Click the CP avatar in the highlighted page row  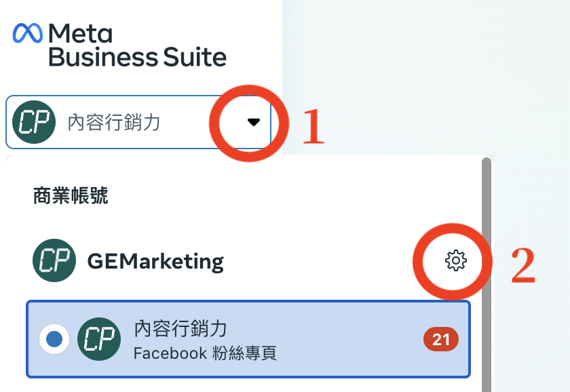pyautogui.click(x=99, y=339)
